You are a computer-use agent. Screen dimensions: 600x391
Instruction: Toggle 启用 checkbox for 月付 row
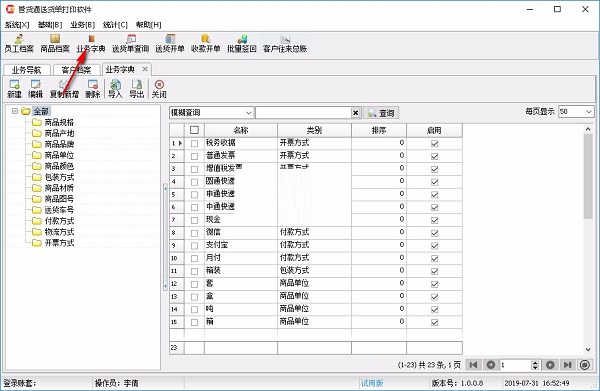point(434,259)
